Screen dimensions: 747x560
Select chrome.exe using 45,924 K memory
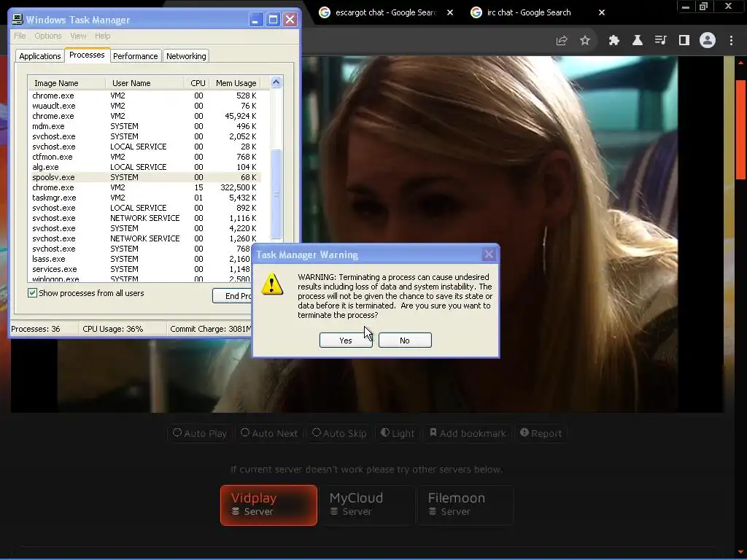click(x=144, y=116)
